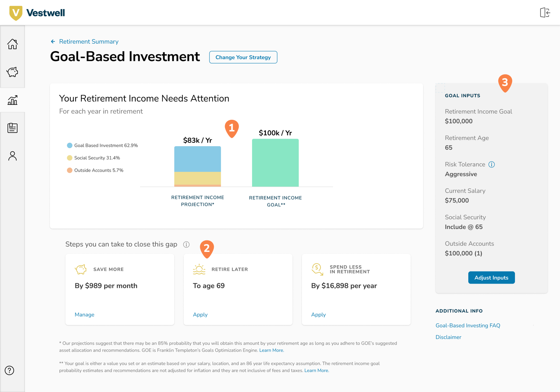The width and height of the screenshot is (560, 392).
Task: Open the Home sidebar icon
Action: pos(12,44)
